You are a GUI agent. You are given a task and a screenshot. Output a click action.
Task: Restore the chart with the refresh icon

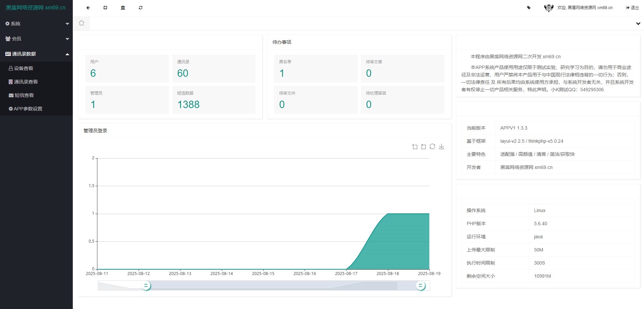point(432,146)
